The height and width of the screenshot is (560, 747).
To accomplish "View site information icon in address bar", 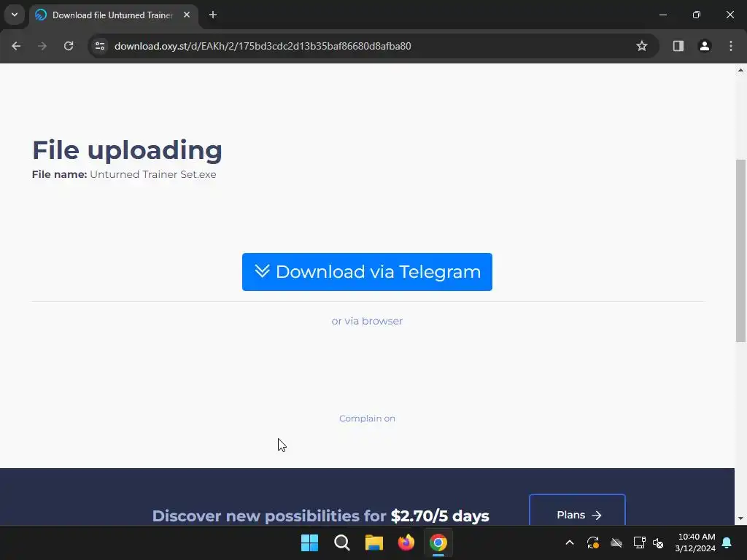I will 100,46.
